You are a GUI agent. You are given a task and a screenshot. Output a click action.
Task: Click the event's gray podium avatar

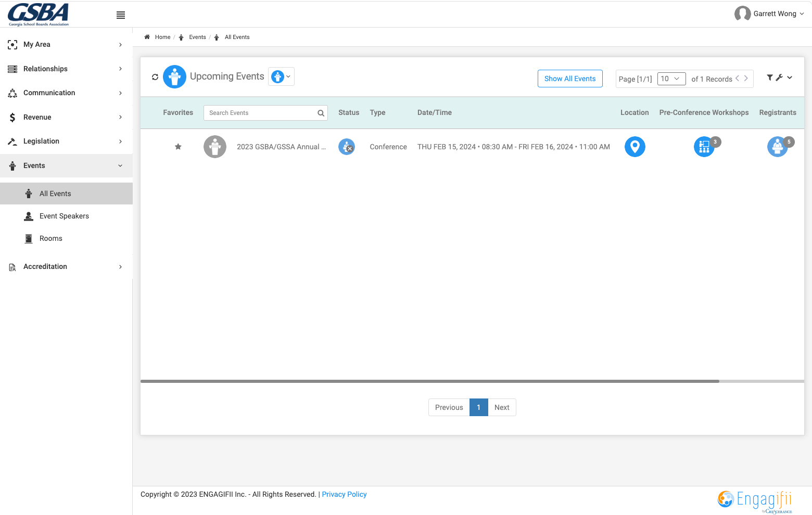215,147
